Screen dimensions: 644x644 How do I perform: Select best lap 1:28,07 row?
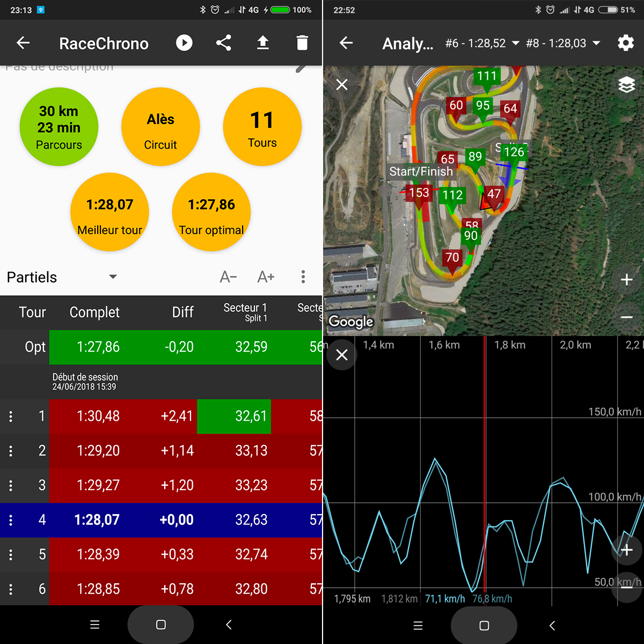161,520
